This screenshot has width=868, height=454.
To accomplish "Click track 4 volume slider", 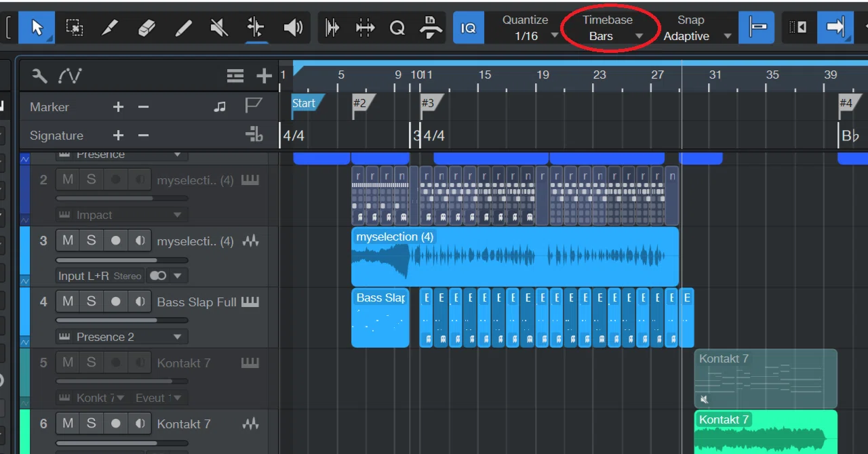I will coord(122,321).
